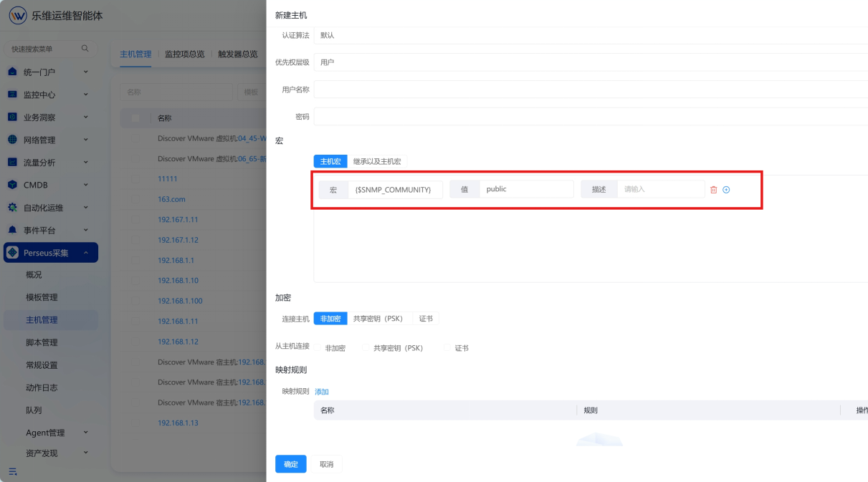Open the 监控项总览 tab
Screen dimensions: 868x482
(185, 54)
